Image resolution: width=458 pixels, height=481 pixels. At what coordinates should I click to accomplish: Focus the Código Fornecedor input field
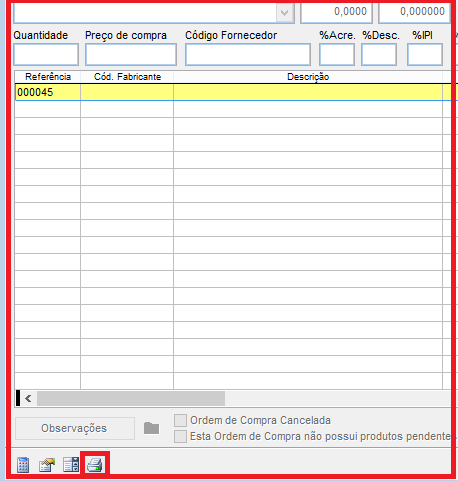coord(248,54)
